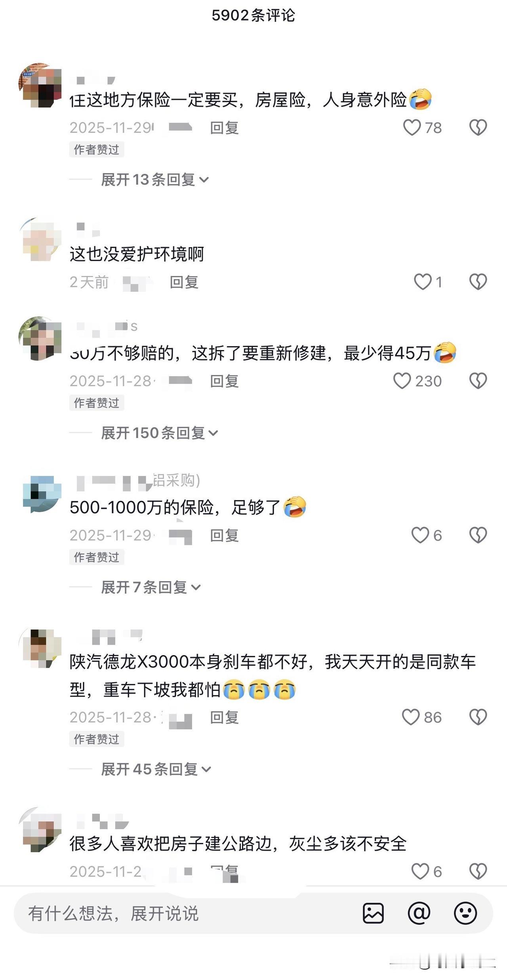Reply to the 陕汽德龙X3000 comment
The image size is (507, 980).
(224, 717)
